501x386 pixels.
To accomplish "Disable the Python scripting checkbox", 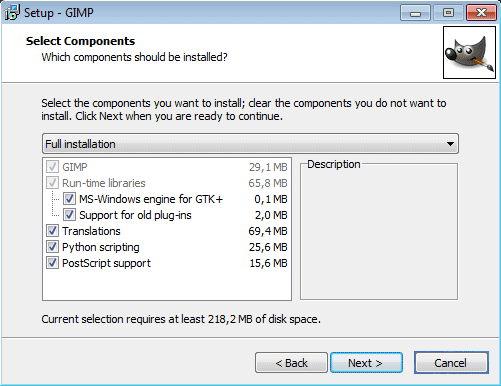I will click(52, 247).
